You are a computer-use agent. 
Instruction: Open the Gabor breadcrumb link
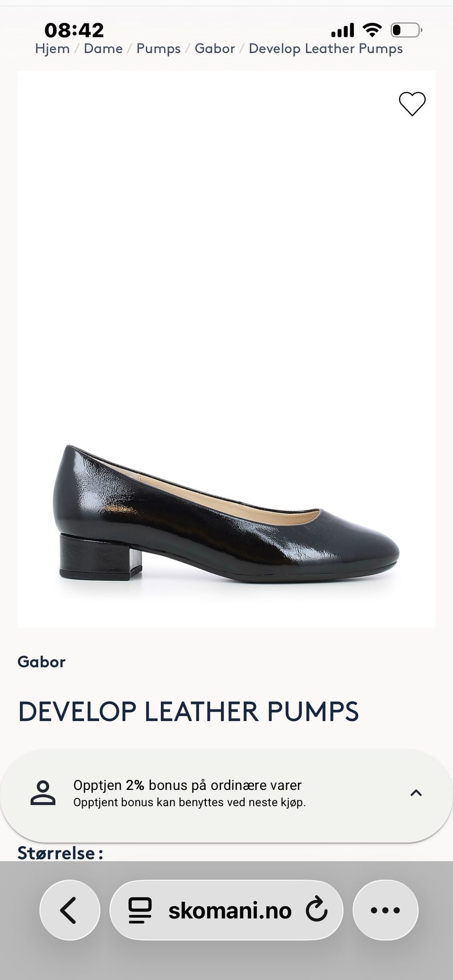[215, 49]
